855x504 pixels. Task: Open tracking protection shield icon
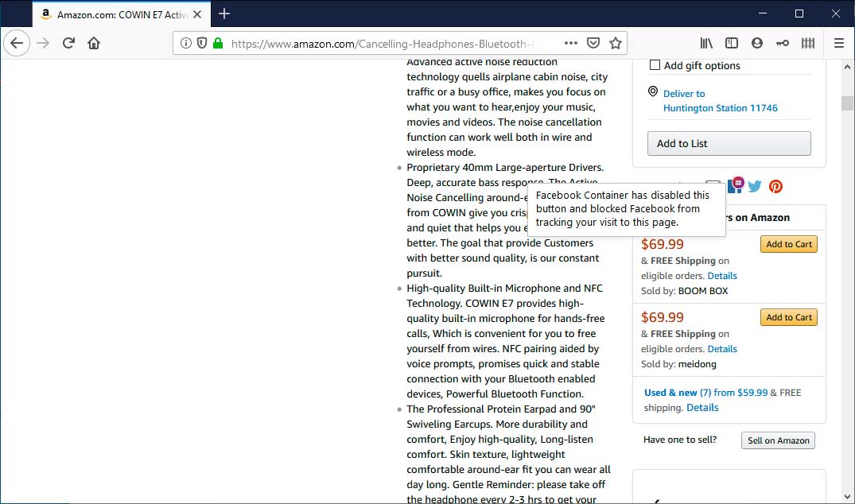coord(202,43)
